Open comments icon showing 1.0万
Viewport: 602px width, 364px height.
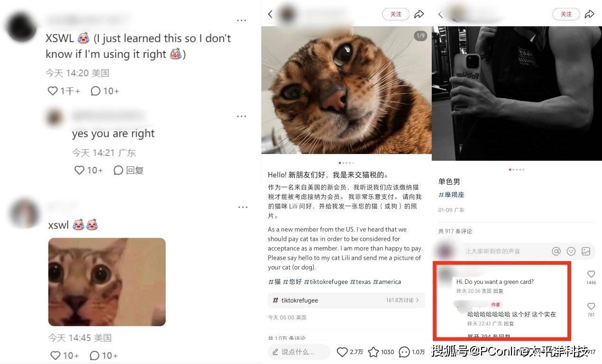(x=404, y=352)
